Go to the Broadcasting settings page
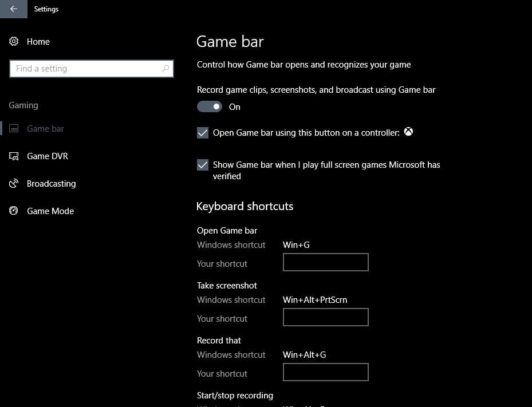 point(51,184)
